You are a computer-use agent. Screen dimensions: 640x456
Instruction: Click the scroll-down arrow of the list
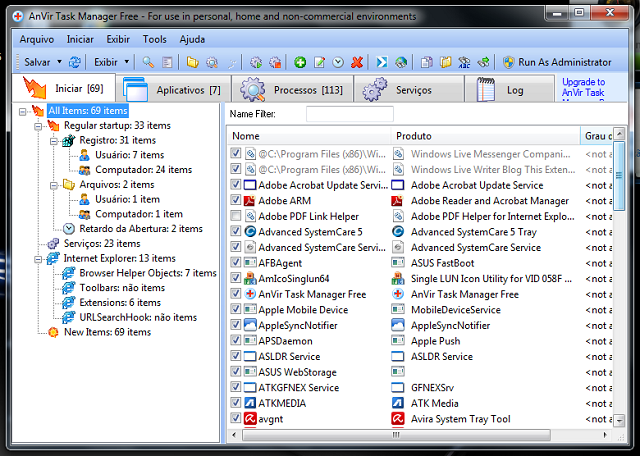[x=620, y=420]
